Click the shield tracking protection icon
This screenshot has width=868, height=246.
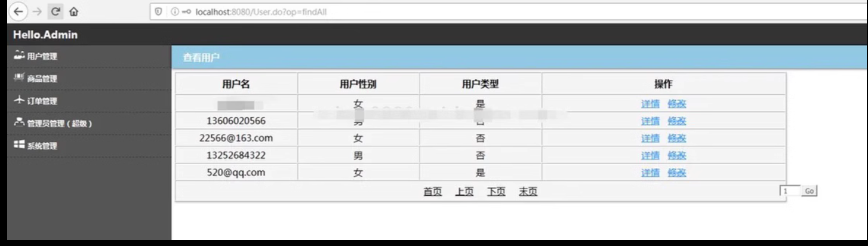(x=158, y=11)
